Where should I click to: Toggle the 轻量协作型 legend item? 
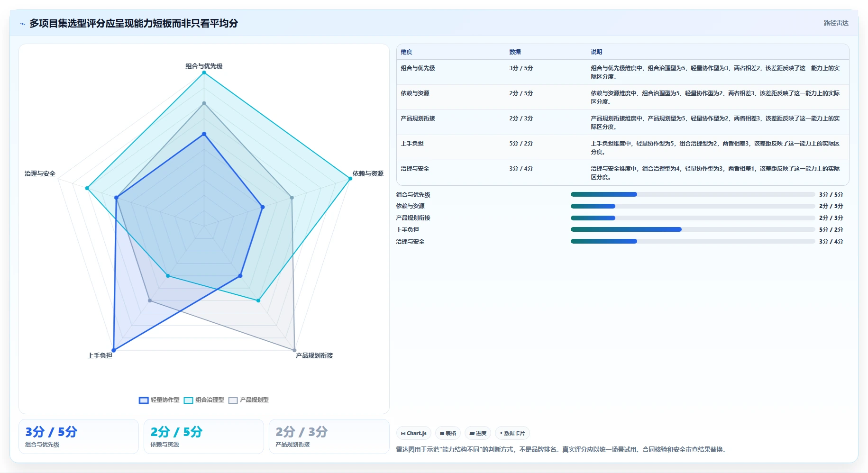(x=159, y=400)
